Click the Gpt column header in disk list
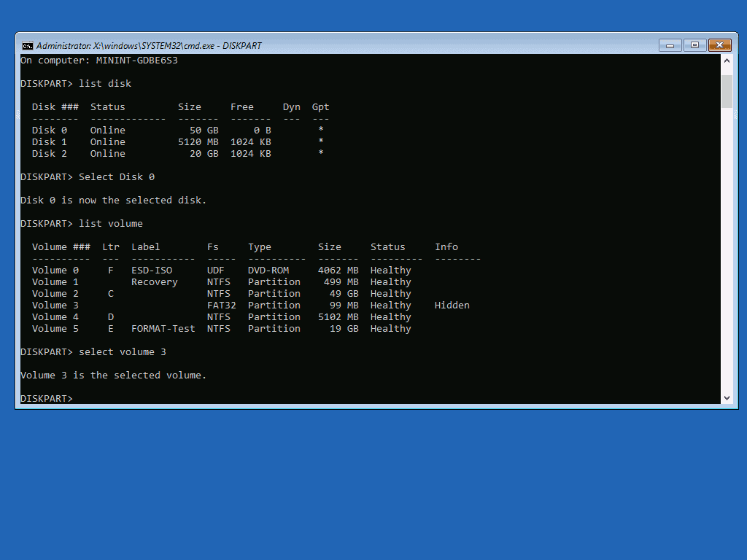 tap(320, 106)
